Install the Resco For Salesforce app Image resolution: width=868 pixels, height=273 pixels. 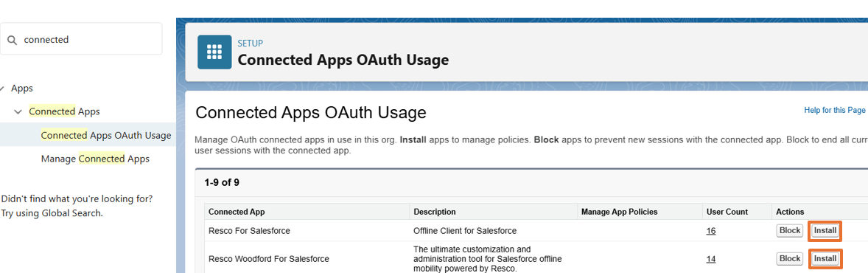click(825, 231)
